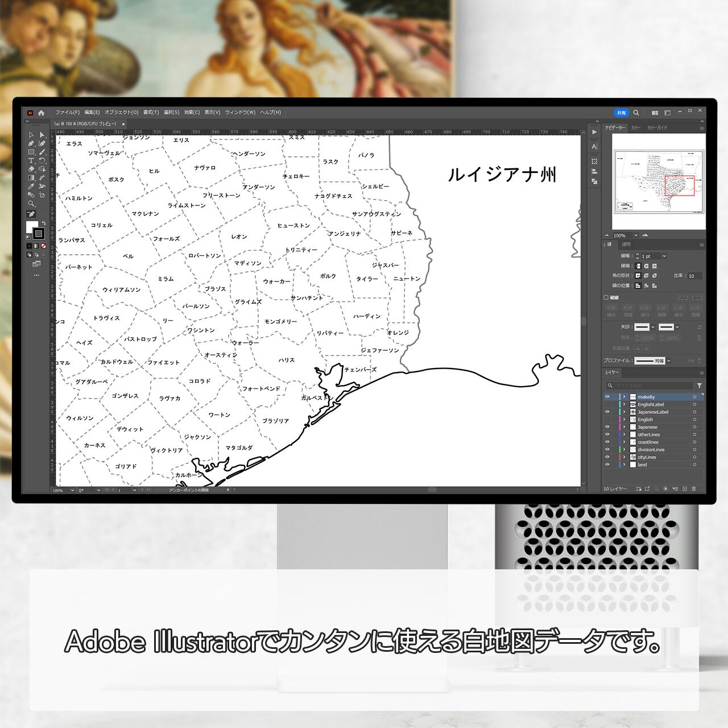Image resolution: width=728 pixels, height=728 pixels.
Task: Switch to the カラーガイド tab
Action: (x=657, y=128)
